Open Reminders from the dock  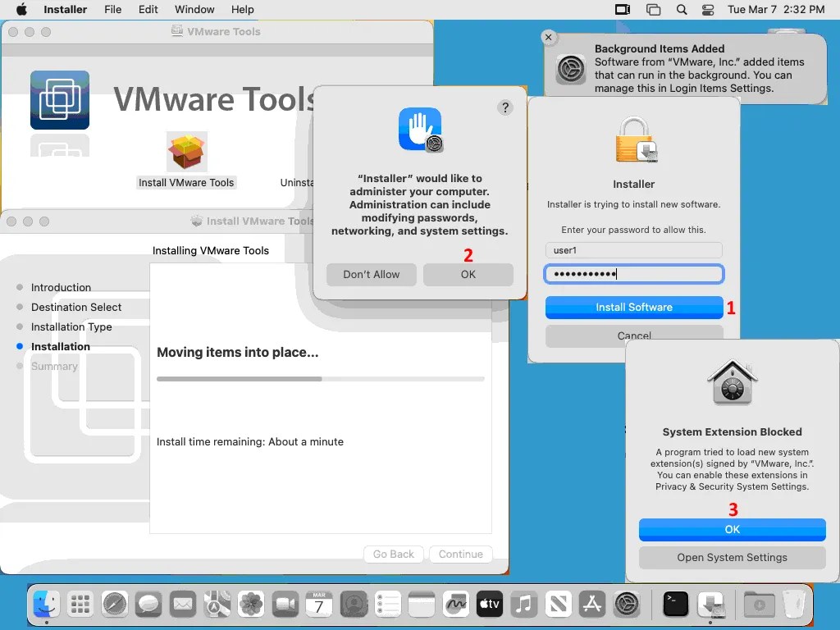pos(388,605)
